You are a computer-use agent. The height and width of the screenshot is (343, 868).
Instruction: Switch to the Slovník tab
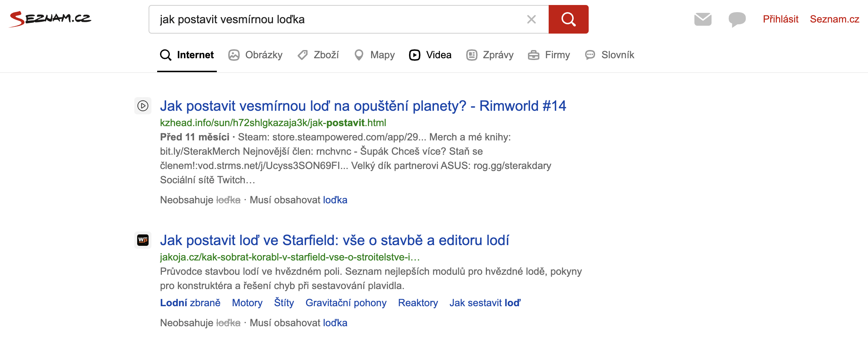point(609,55)
